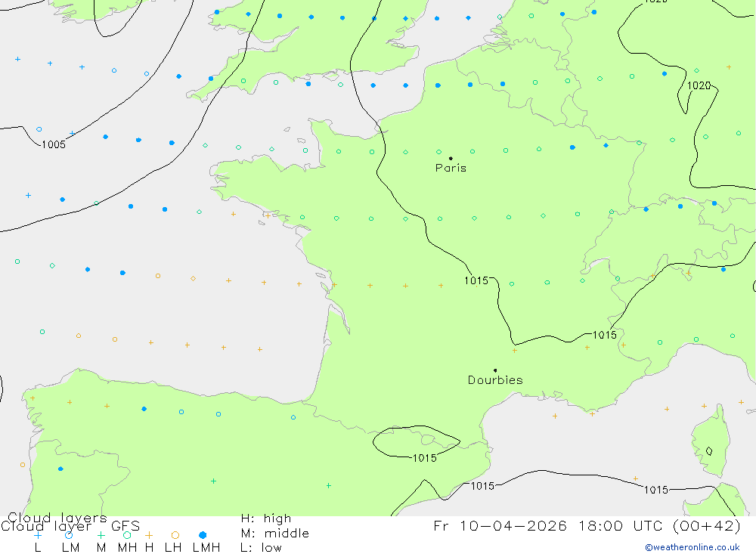Click the orange plus legend symbol for H
Screen dimensions: 756x554
click(x=149, y=535)
